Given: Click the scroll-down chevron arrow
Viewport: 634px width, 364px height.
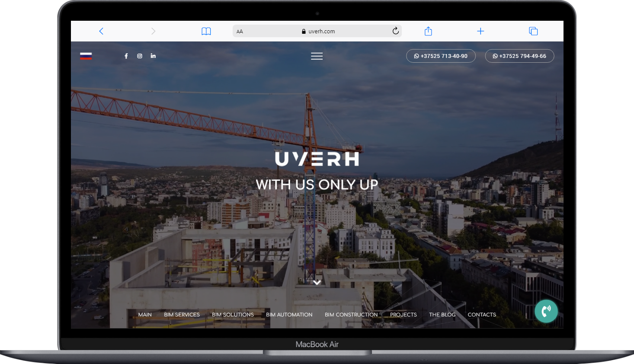Looking at the screenshot, I should (317, 282).
